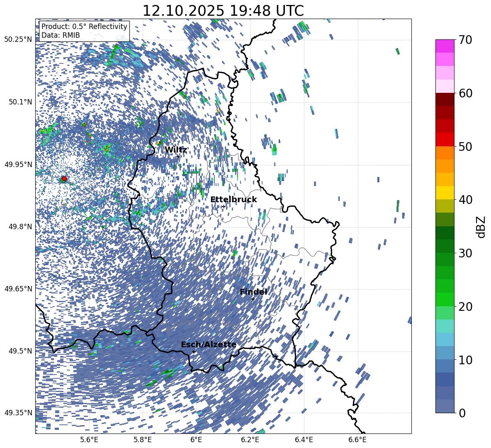The height and width of the screenshot is (448, 491).
Task: Click the Esch/Alzette location cross marker
Action: pos(194,352)
